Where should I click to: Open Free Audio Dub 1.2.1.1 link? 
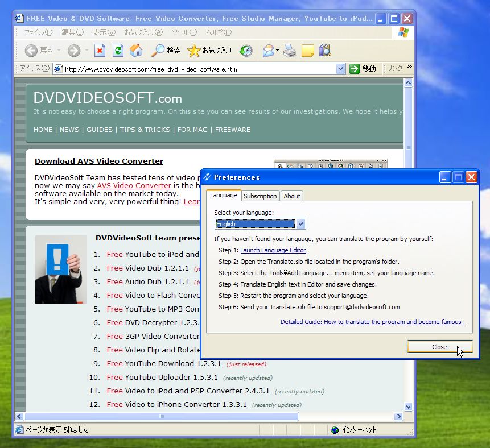click(x=147, y=282)
